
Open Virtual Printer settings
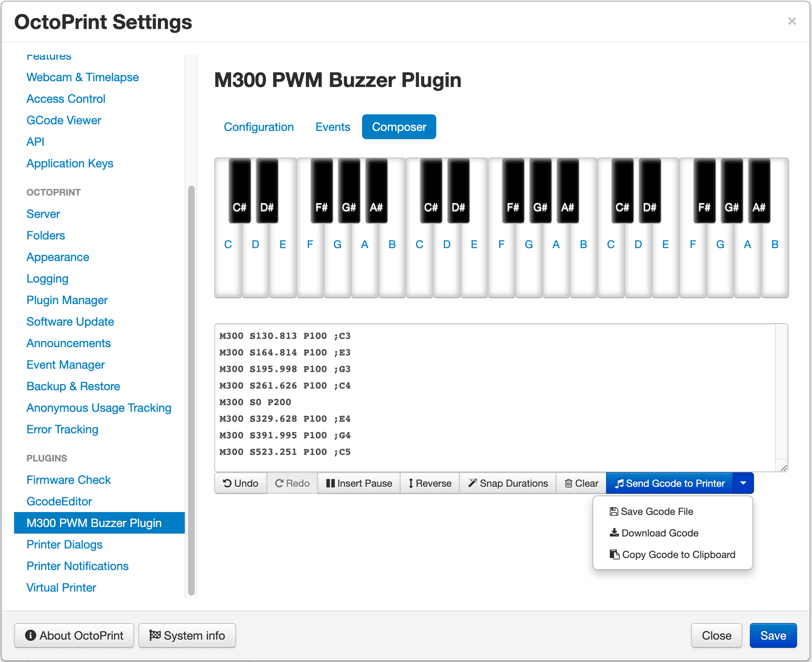pyautogui.click(x=61, y=588)
